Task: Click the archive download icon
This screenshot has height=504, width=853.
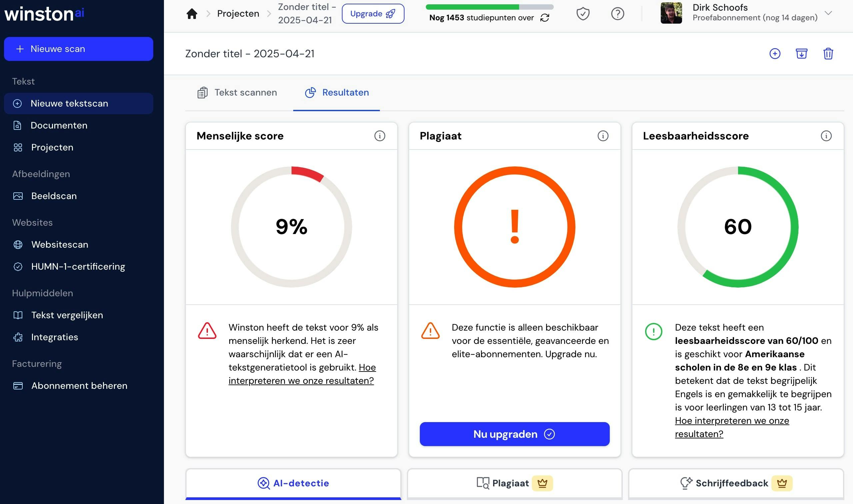Action: 801,54
